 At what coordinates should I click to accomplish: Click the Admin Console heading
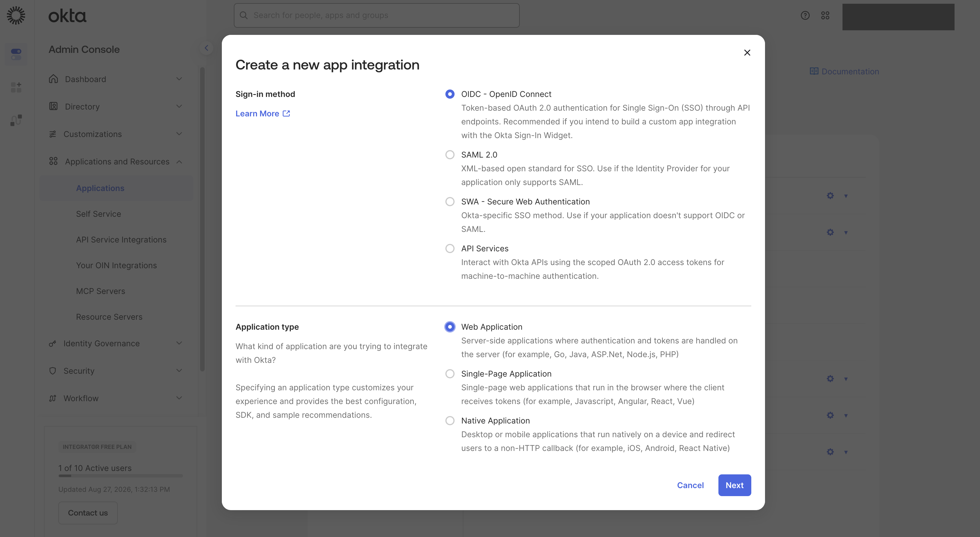pyautogui.click(x=84, y=49)
